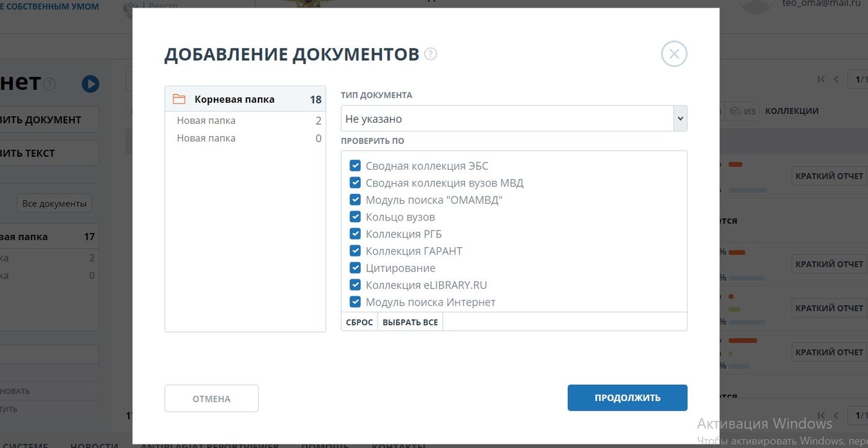The height and width of the screenshot is (448, 868).
Task: Open first Краткий отчет button in background
Action: [830, 176]
